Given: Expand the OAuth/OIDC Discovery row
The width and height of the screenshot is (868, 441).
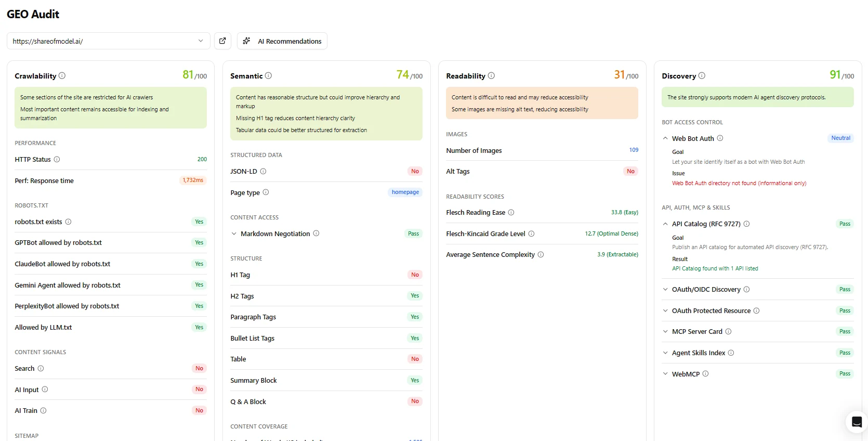Looking at the screenshot, I should 665,290.
